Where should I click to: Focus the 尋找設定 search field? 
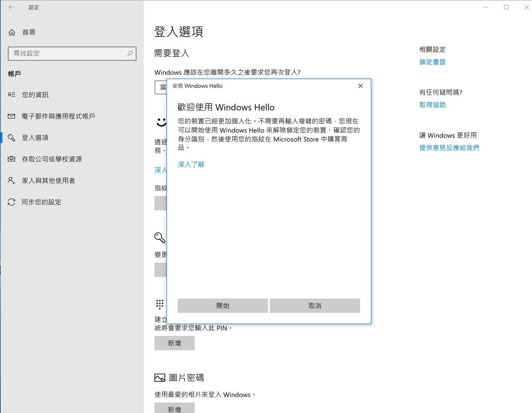[72, 54]
